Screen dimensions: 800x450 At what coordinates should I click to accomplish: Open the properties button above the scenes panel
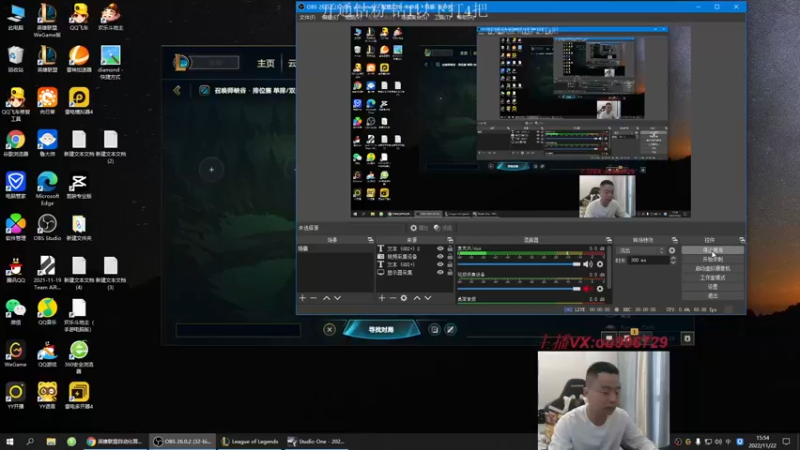click(419, 228)
